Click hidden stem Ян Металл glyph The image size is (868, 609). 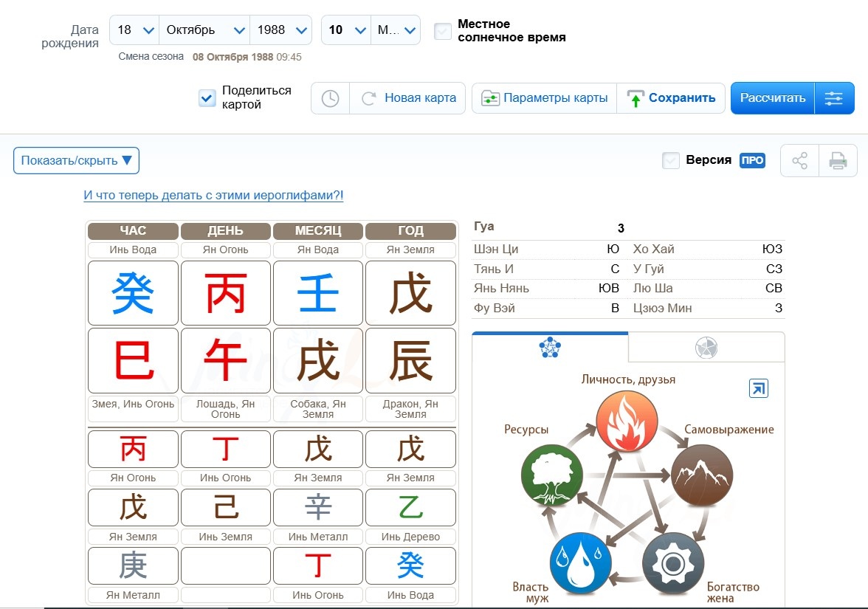[133, 565]
